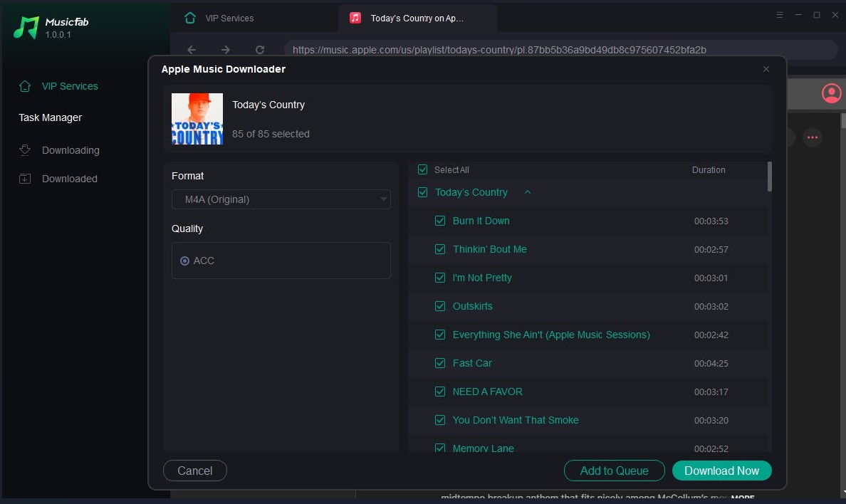Viewport: 846px width, 504px height.
Task: Click the home icon on VIP Services tab
Action: tap(190, 18)
